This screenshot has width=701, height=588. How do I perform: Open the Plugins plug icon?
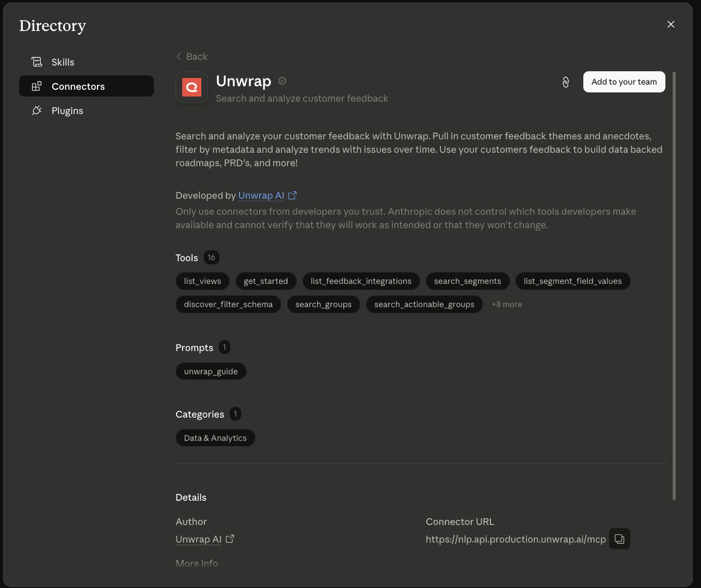[37, 110]
